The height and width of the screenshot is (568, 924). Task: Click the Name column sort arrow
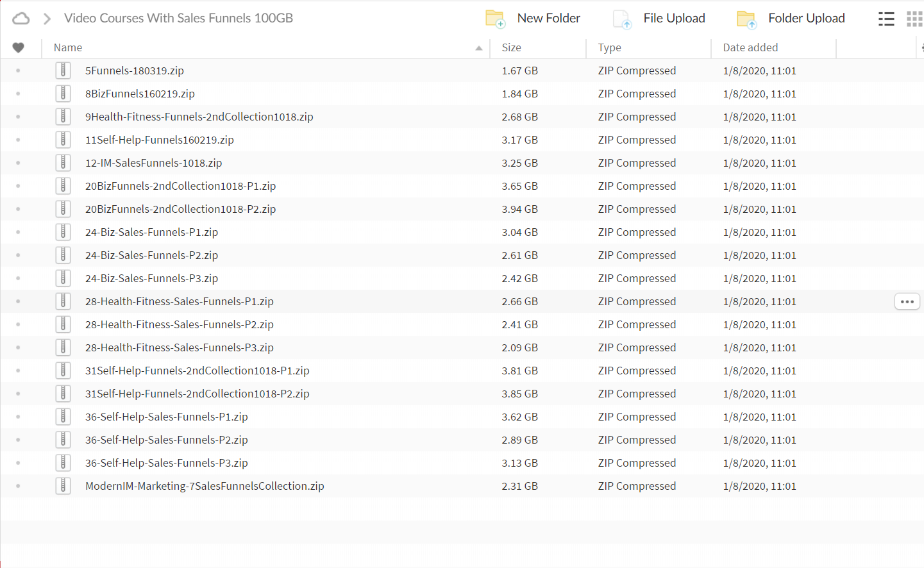[478, 48]
